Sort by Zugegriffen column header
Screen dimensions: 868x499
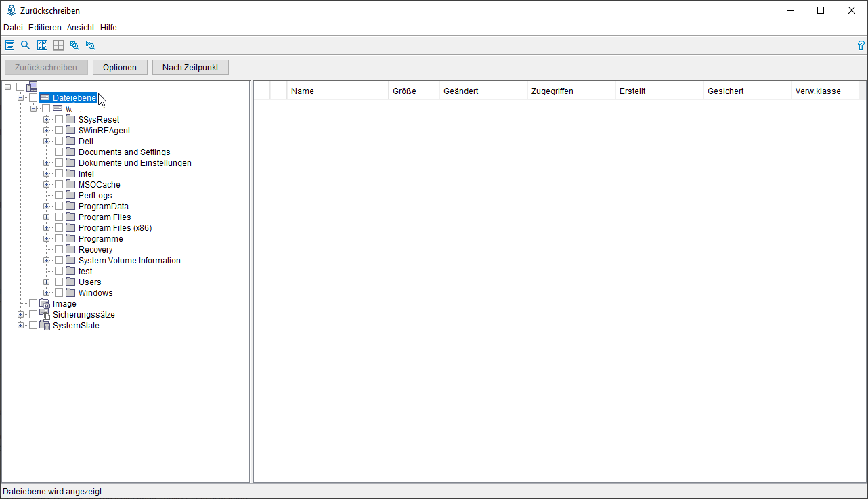(571, 91)
